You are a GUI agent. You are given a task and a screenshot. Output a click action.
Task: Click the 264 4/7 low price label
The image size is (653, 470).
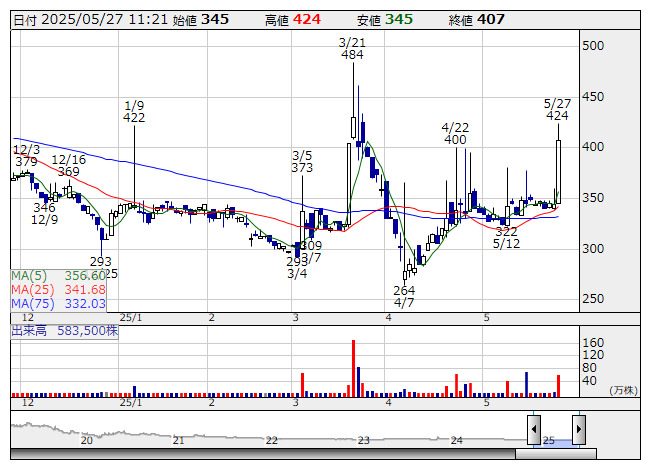point(404,296)
